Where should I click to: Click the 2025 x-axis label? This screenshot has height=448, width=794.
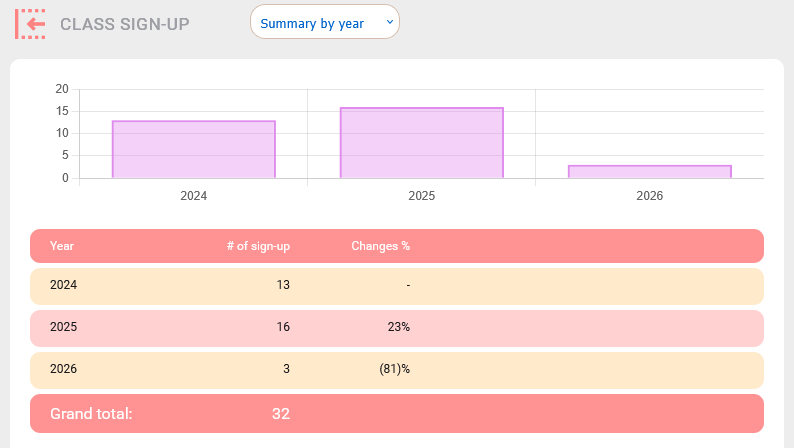422,196
